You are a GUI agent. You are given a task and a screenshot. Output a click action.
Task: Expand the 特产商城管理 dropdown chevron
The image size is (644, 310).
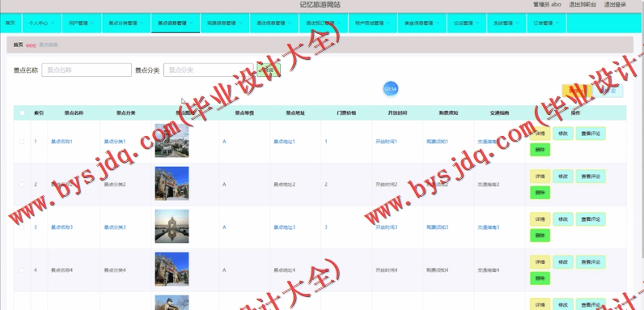[x=388, y=23]
